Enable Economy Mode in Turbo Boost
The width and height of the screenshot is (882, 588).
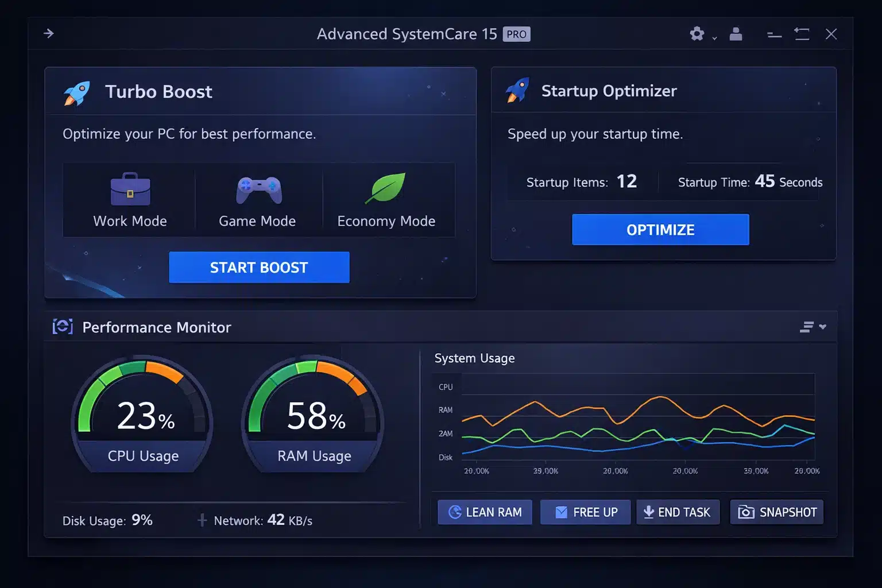coord(386,200)
